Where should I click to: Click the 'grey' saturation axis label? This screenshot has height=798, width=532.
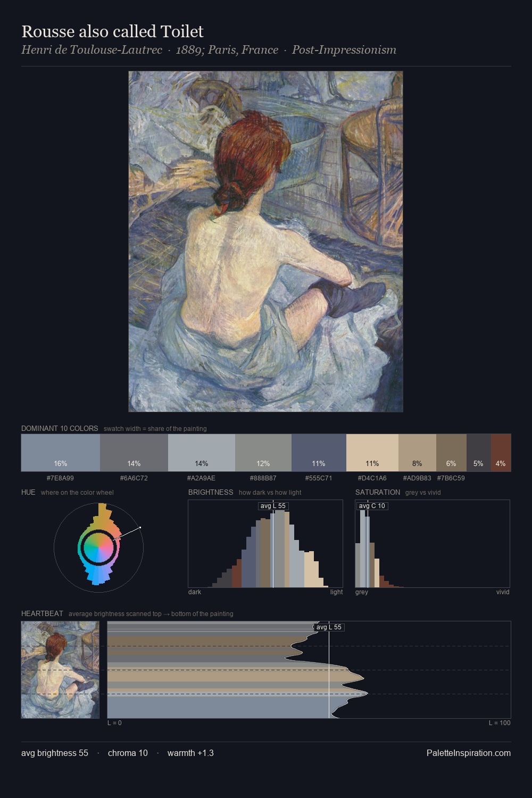pos(362,592)
